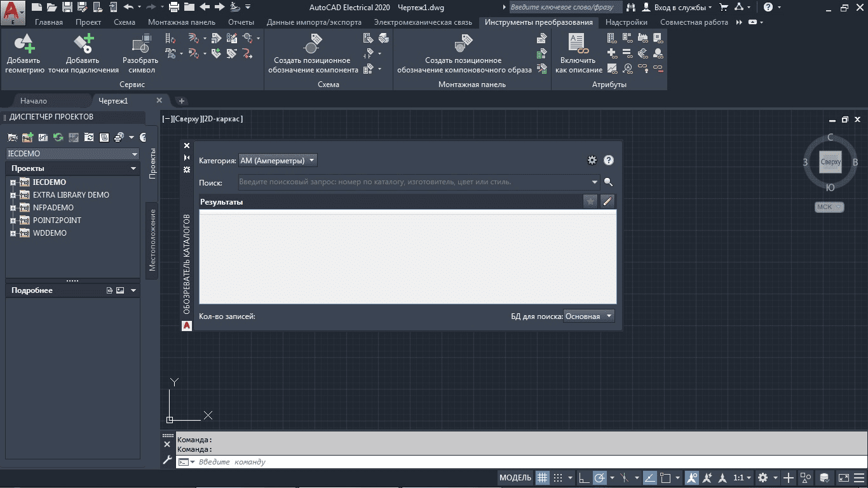The width and height of the screenshot is (868, 488).
Task: Switch to Отчеты ribbon tab
Action: (241, 22)
